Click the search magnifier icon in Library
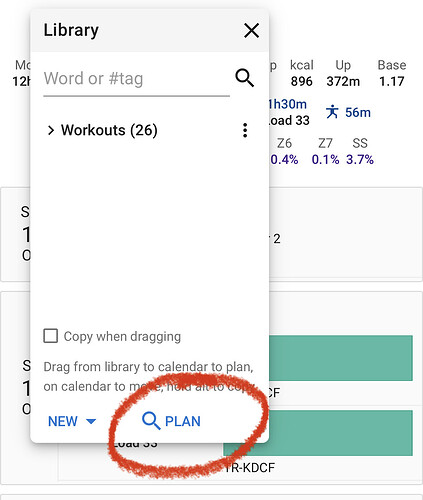 coord(245,78)
